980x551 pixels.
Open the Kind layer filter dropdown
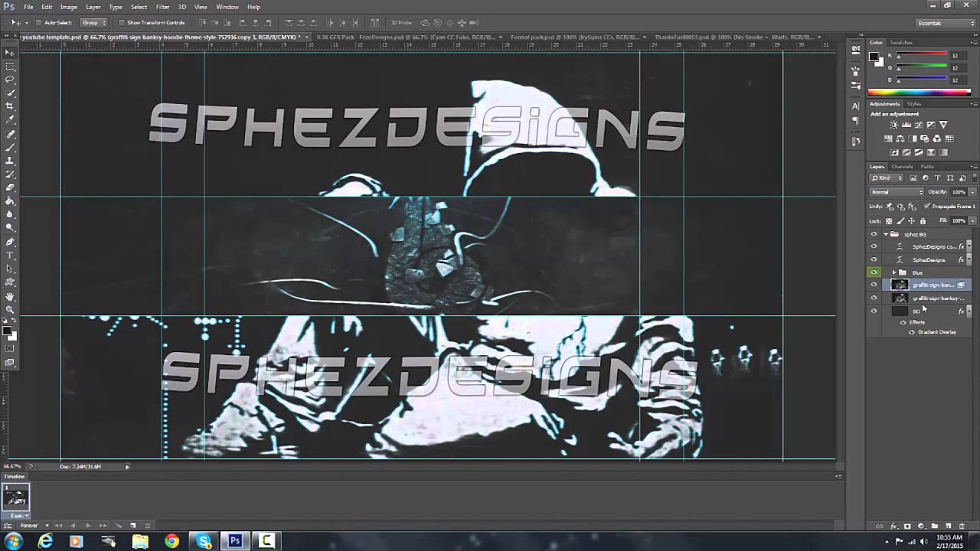click(x=887, y=178)
